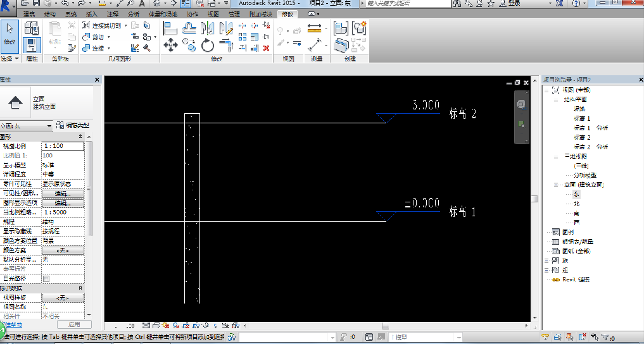Click the red Delete icon in ribbon
The height and width of the screenshot is (344, 644).
pyautogui.click(x=266, y=47)
